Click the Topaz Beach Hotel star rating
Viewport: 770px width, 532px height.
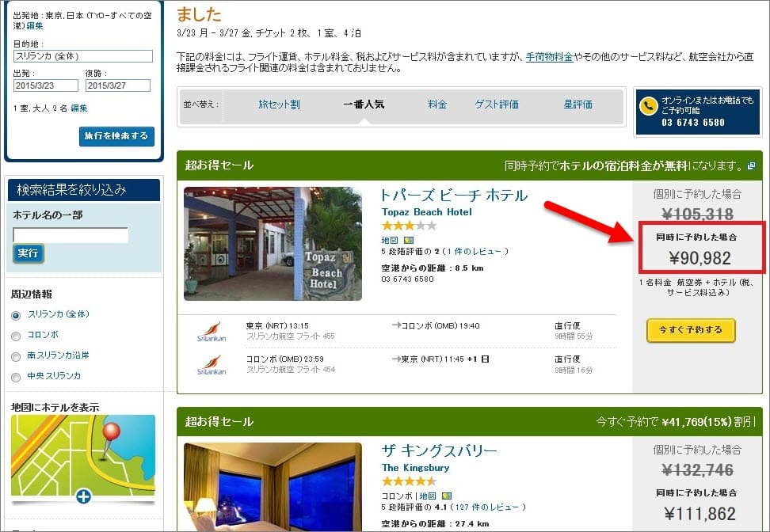[409, 226]
